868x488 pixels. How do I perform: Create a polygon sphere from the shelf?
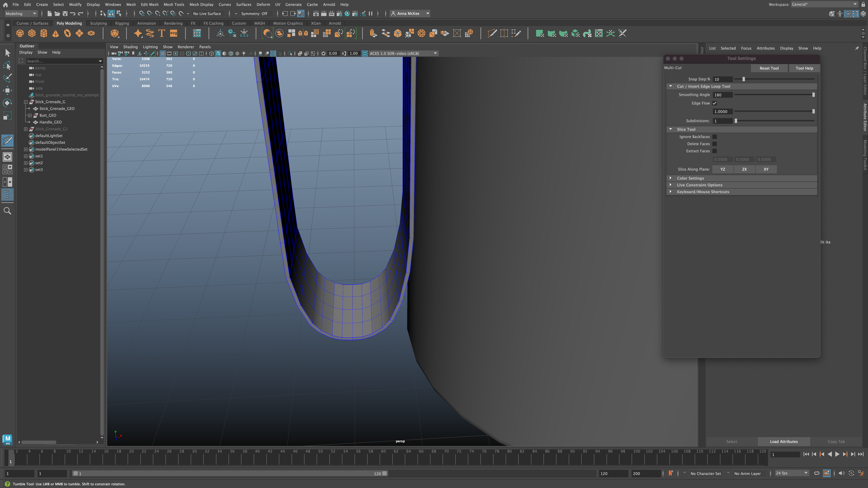tap(20, 33)
